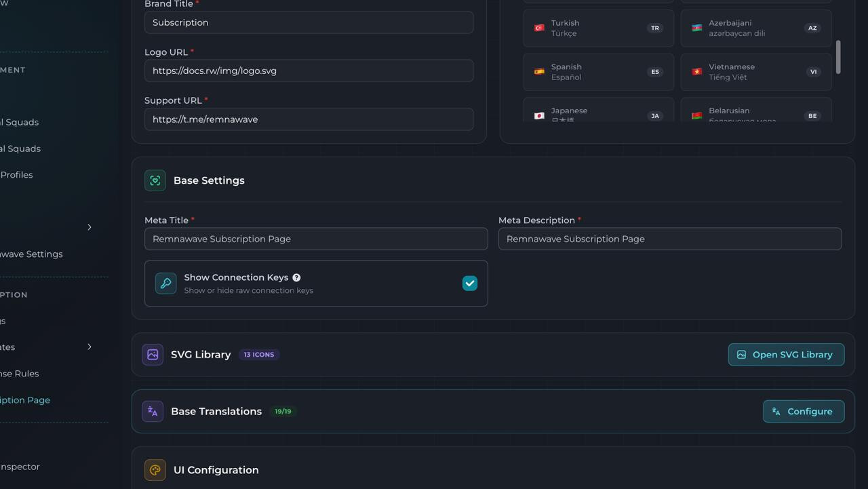Click the SVG Library image icon
Viewport: 868px width, 489px height.
click(x=153, y=355)
